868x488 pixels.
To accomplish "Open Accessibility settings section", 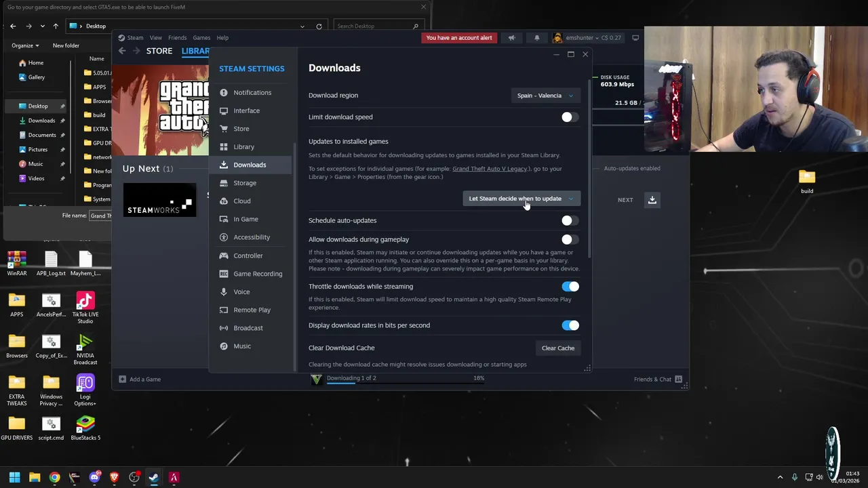I will (x=252, y=237).
